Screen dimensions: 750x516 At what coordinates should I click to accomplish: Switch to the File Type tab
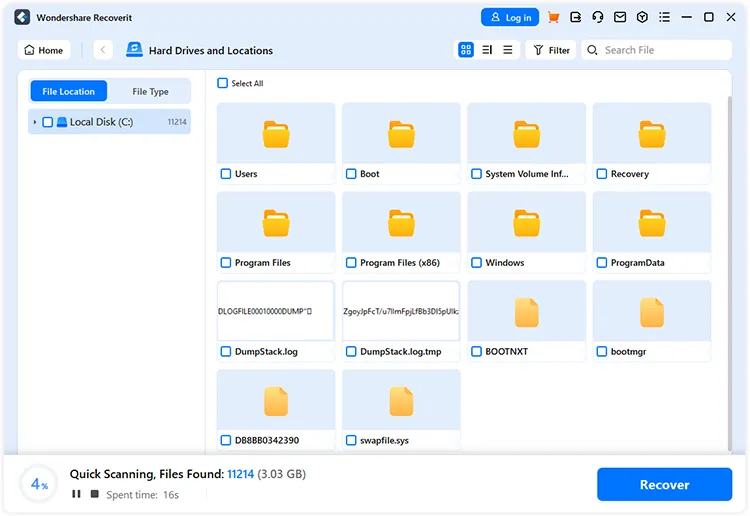(150, 91)
